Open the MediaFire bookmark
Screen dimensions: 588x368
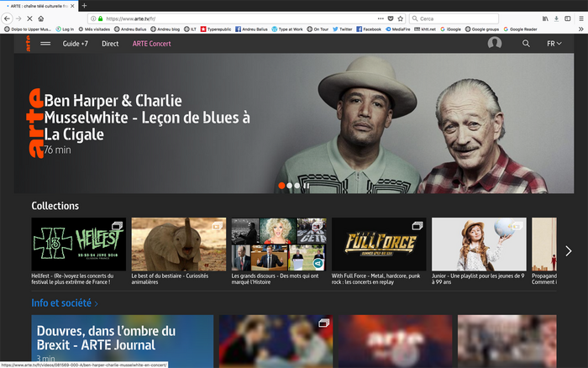[x=398, y=29]
